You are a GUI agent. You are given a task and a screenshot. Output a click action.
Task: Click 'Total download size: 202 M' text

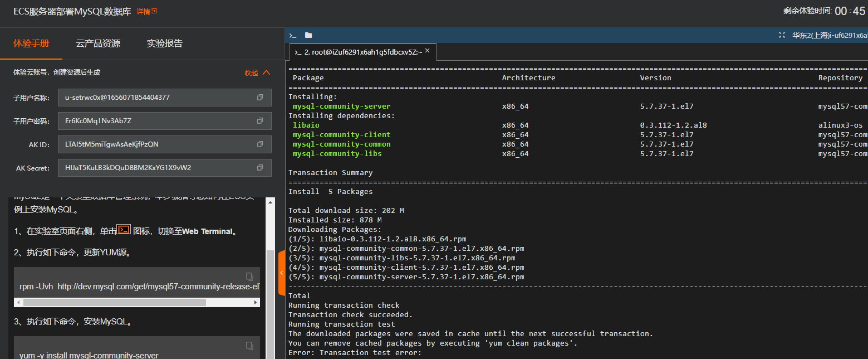[346, 211]
